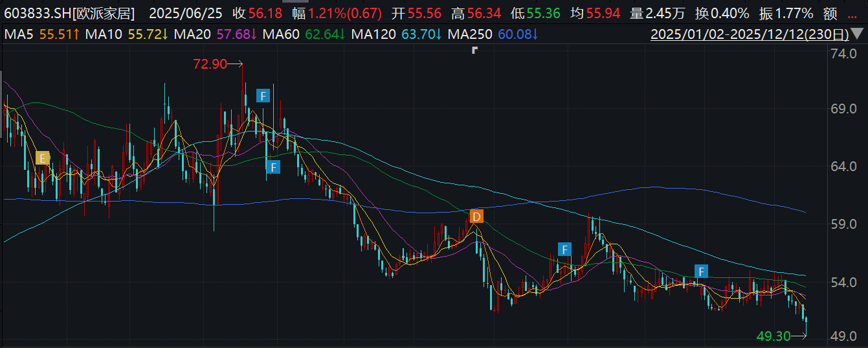
Task: Expand the date range dropdown triangle
Action: [x=858, y=34]
